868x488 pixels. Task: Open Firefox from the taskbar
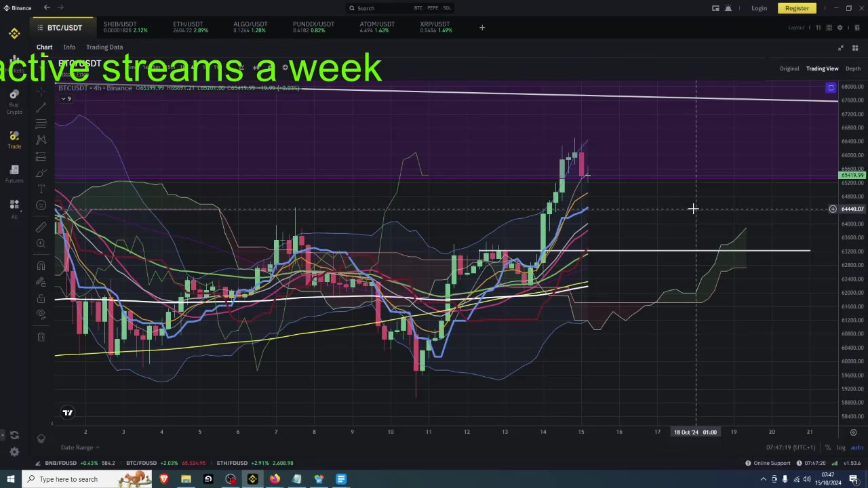point(275,479)
